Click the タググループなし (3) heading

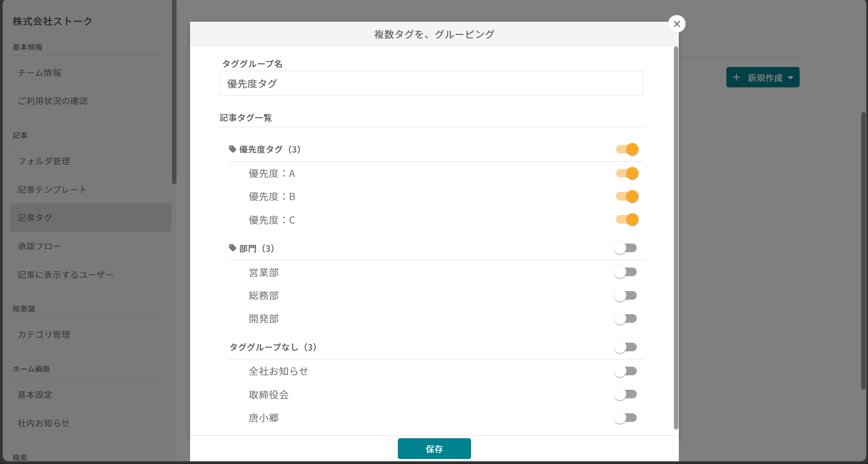[x=273, y=347]
